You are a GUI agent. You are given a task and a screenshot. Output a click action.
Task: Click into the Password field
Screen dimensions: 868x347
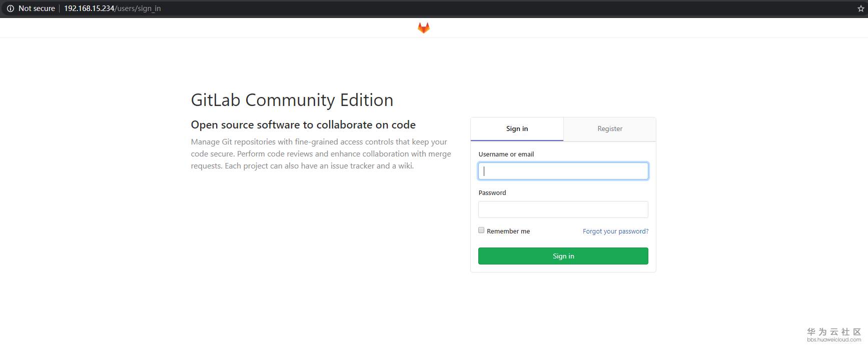[563, 209]
